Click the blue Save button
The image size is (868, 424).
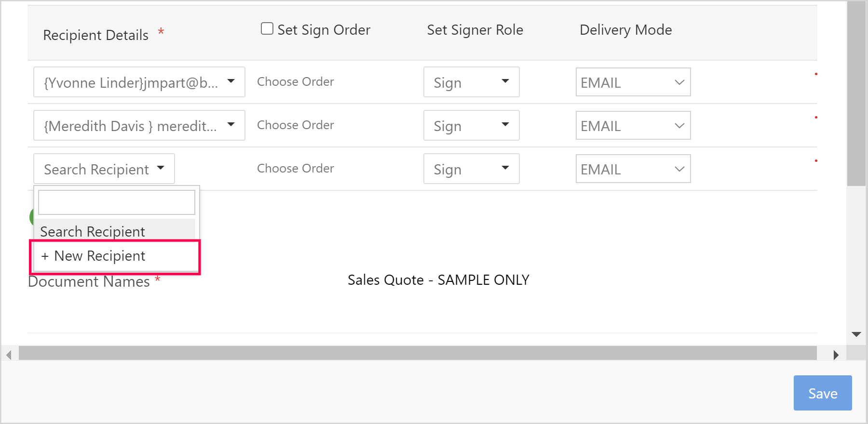822,393
